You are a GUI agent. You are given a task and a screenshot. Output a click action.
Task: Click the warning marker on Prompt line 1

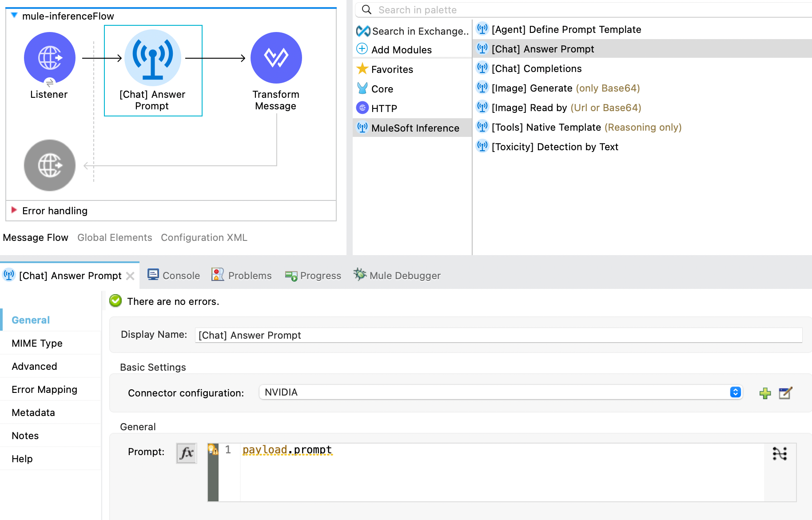point(213,449)
